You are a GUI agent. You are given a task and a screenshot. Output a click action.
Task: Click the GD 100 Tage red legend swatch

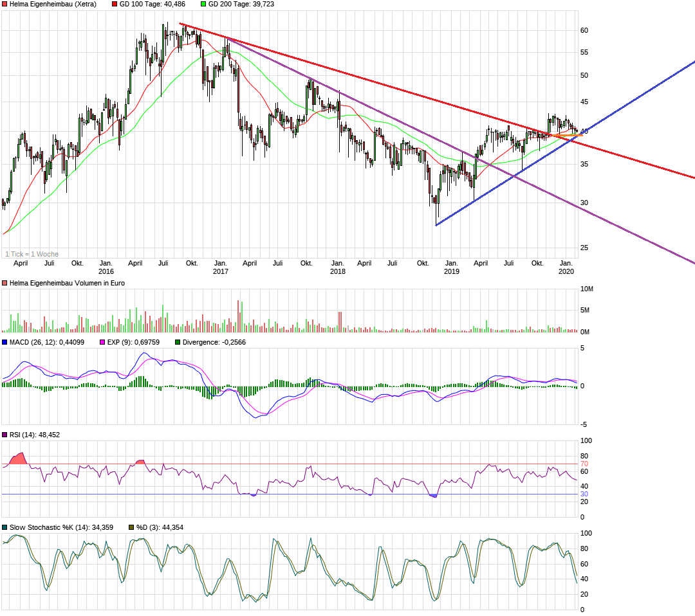115,4
